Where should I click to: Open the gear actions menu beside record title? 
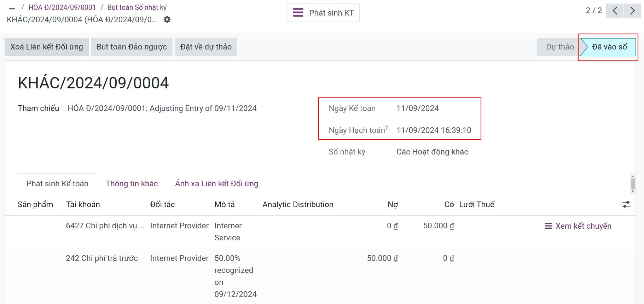click(x=167, y=19)
